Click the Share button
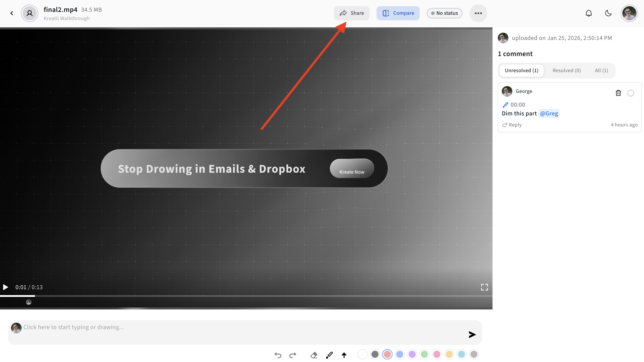The image size is (644, 362). [x=352, y=13]
